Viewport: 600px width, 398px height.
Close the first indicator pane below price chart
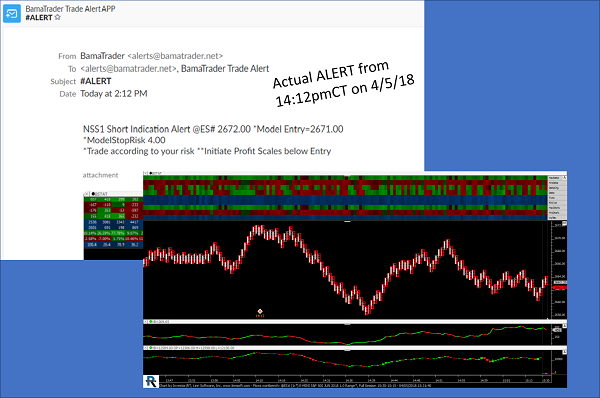(145, 322)
